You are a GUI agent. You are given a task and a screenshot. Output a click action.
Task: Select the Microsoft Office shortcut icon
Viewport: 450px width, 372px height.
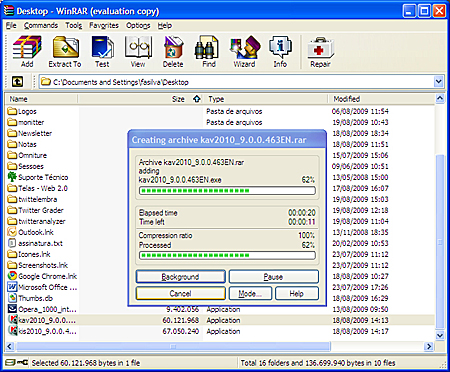pos(12,287)
